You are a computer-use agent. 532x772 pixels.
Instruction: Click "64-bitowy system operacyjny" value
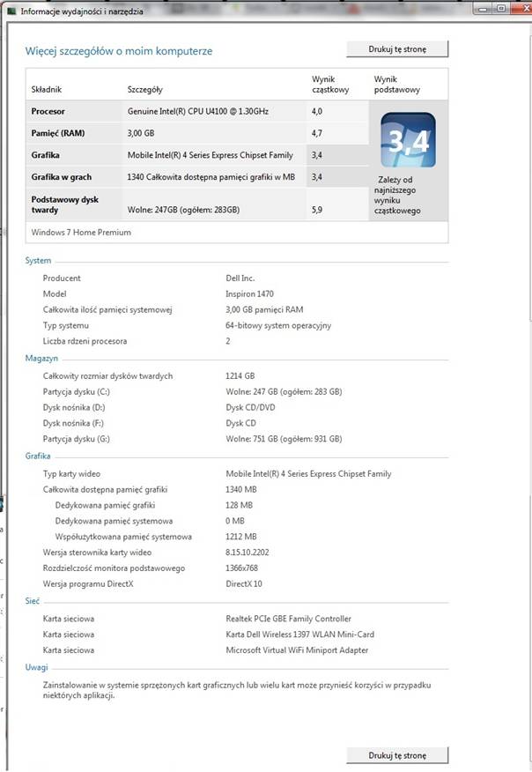click(278, 325)
